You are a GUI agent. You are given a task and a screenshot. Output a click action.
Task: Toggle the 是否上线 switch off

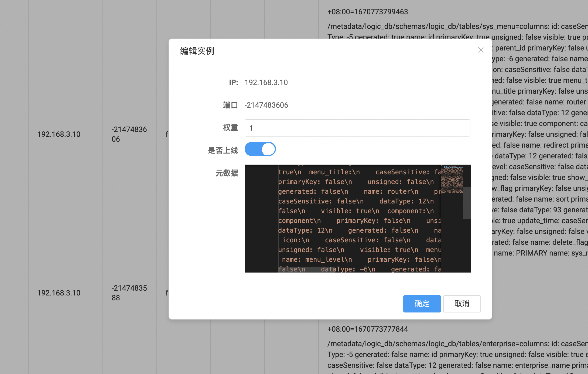260,149
